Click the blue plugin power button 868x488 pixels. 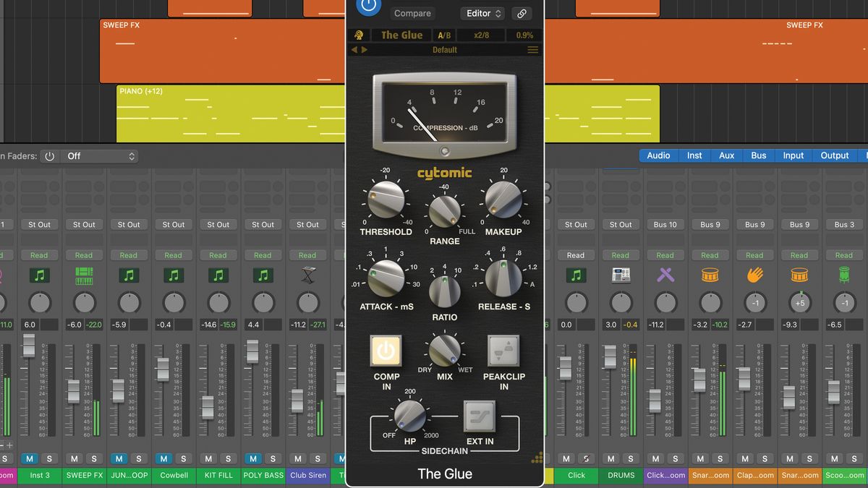[369, 6]
